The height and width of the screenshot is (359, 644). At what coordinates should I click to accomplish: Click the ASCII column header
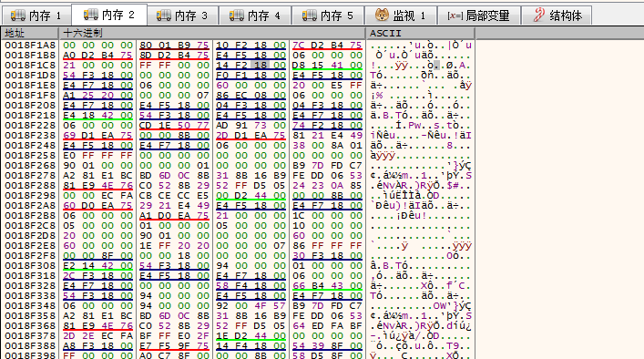pyautogui.click(x=420, y=34)
